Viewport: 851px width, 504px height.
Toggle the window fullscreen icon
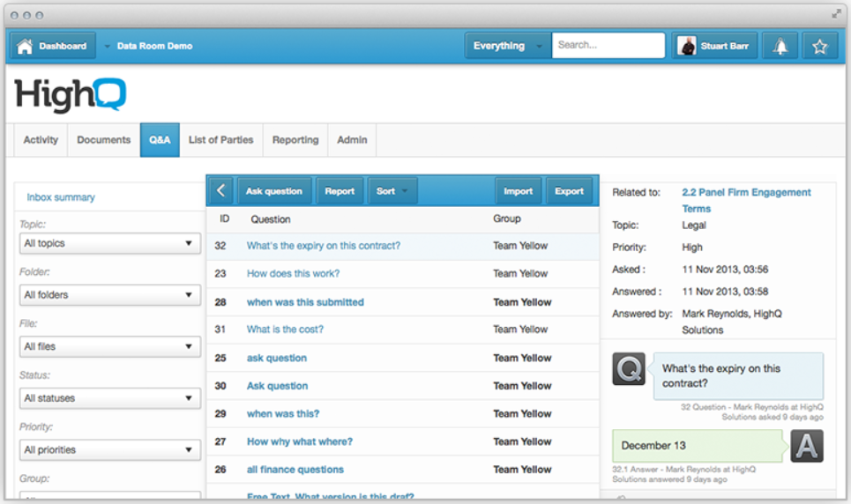coord(835,14)
